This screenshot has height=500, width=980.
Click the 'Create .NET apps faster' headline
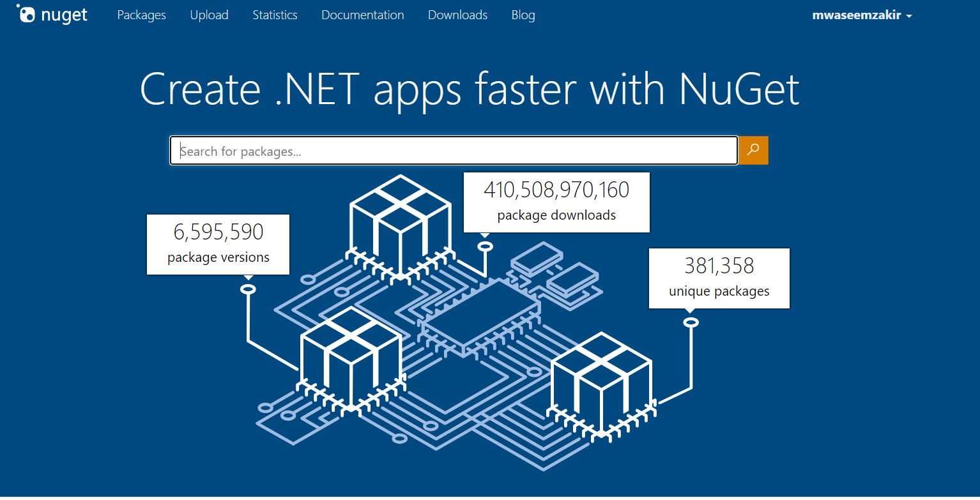point(470,89)
